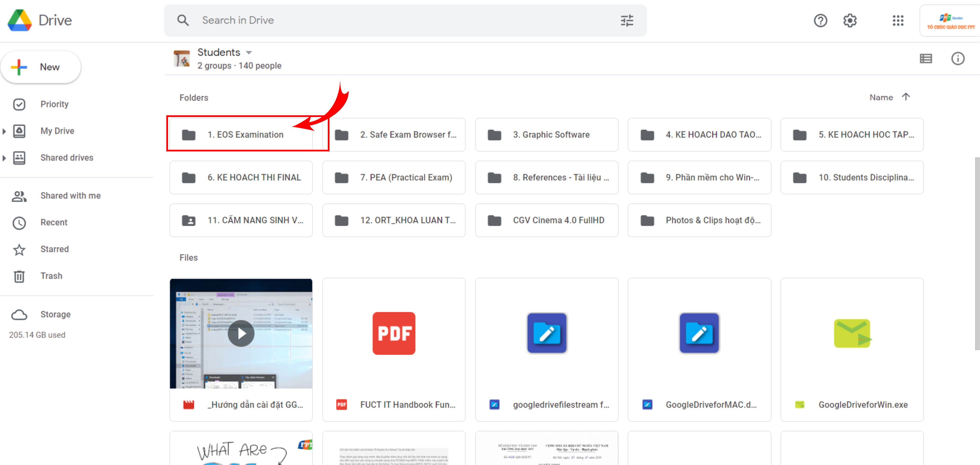Expand the Shared drives section

(4, 158)
